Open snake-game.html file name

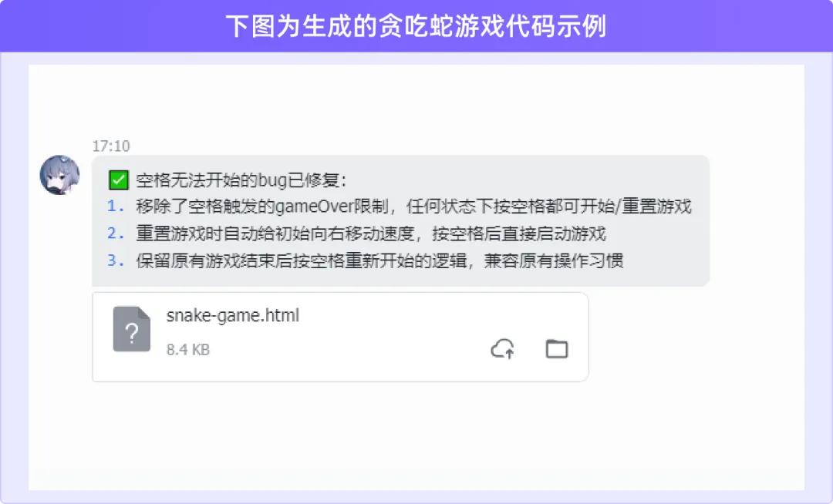click(x=233, y=315)
